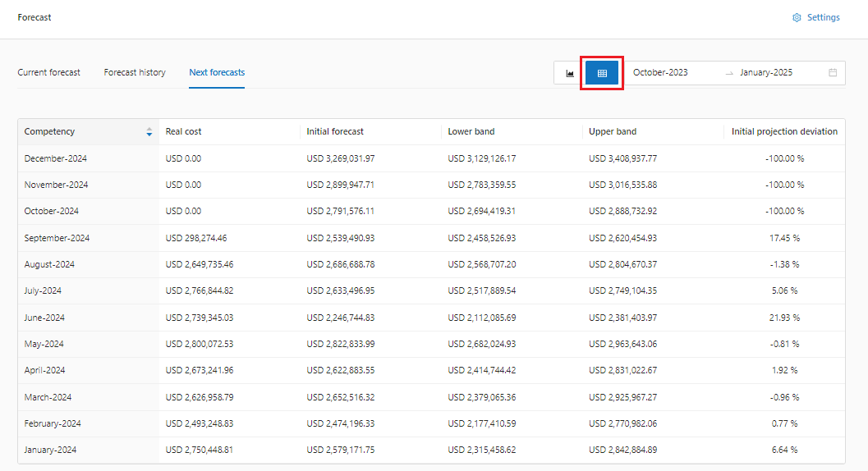The height and width of the screenshot is (471, 868).
Task: Click the October-2023 start date field
Action: coord(660,72)
